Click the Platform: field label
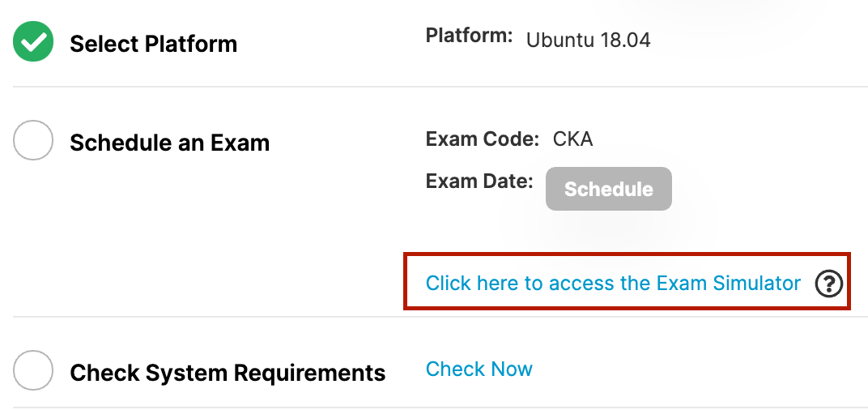 tap(469, 36)
